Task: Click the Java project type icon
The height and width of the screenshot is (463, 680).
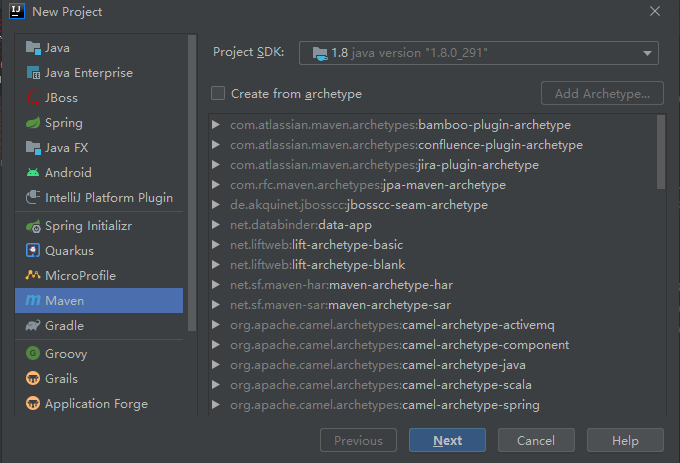Action: tap(33, 48)
